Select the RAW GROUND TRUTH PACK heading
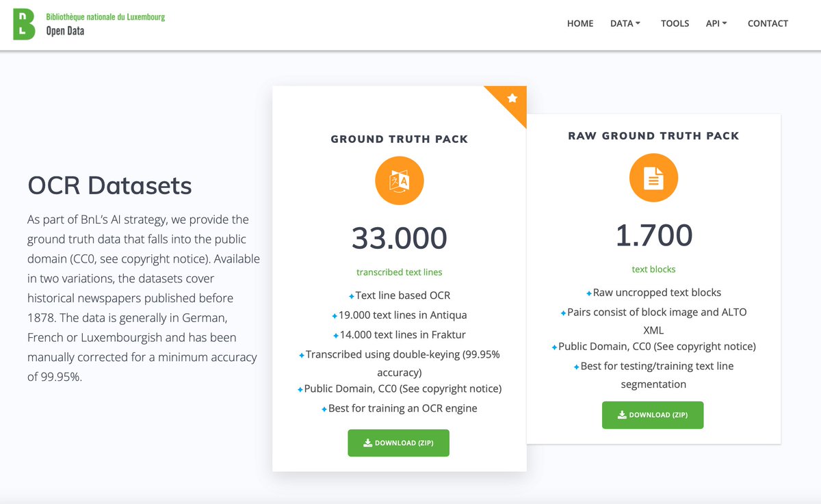This screenshot has width=821, height=504. pos(653,136)
